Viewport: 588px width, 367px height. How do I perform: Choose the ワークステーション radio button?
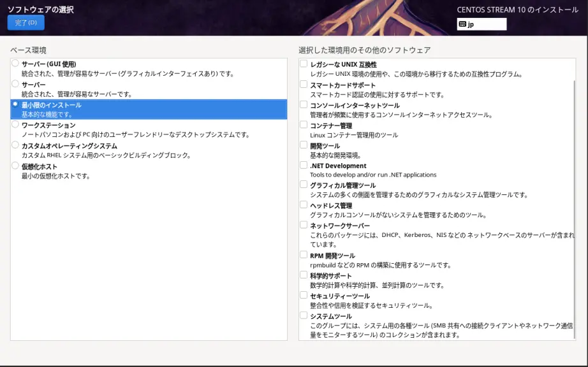point(15,124)
